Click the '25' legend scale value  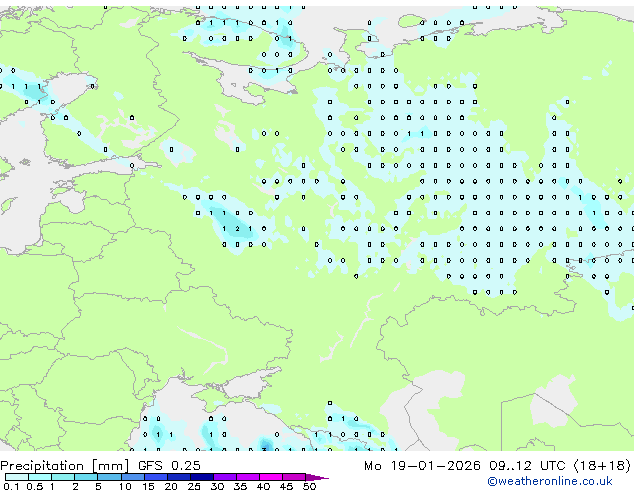coord(194,486)
